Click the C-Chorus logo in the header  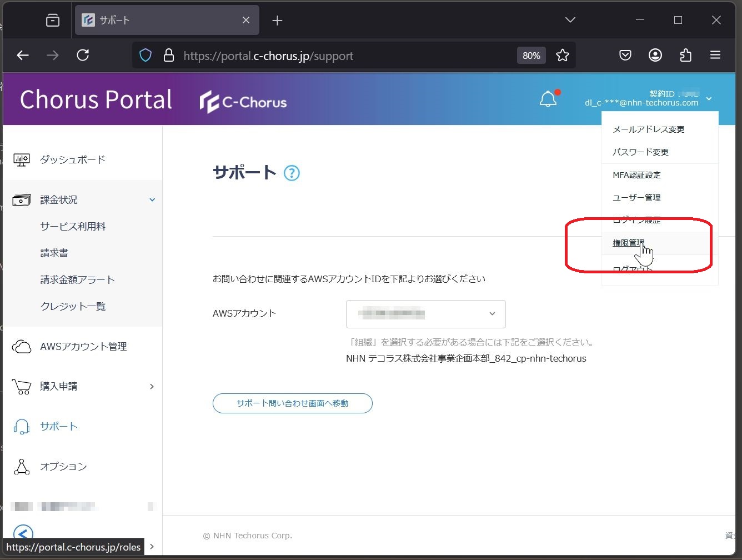click(x=243, y=102)
